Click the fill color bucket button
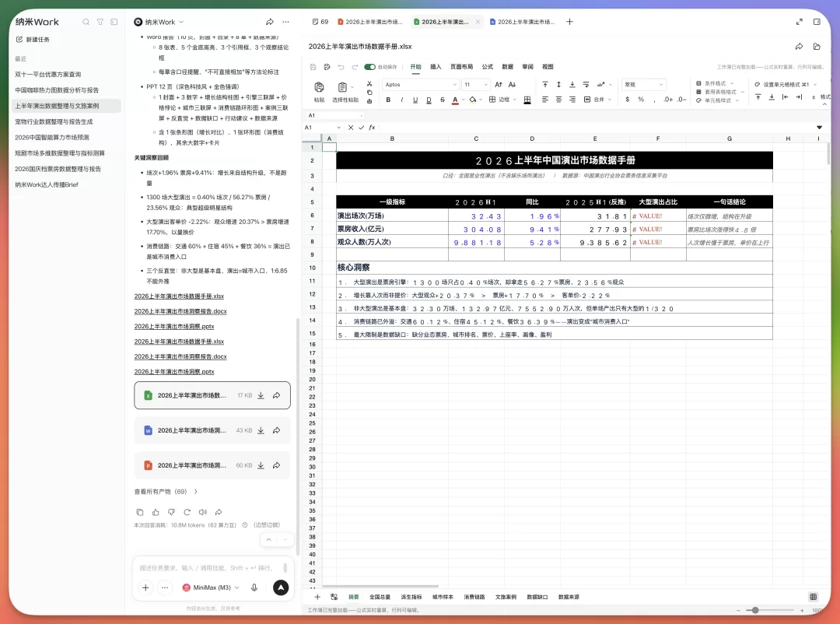Viewport: 840px width, 624px height. (473, 100)
